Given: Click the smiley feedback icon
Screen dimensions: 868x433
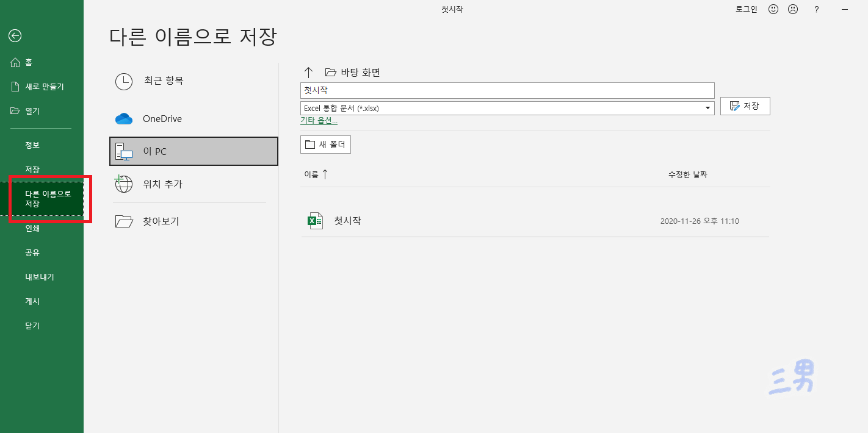Looking at the screenshot, I should (x=773, y=9).
